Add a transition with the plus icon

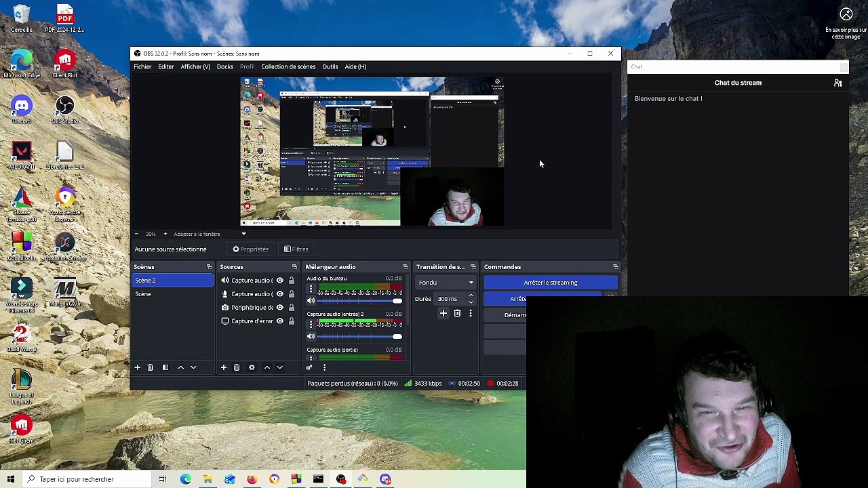point(443,313)
